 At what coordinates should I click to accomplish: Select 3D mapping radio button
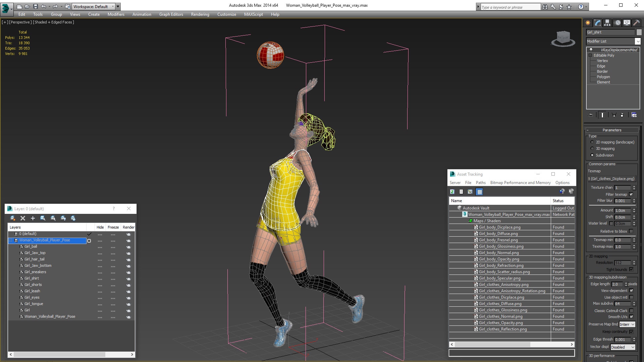(x=592, y=148)
